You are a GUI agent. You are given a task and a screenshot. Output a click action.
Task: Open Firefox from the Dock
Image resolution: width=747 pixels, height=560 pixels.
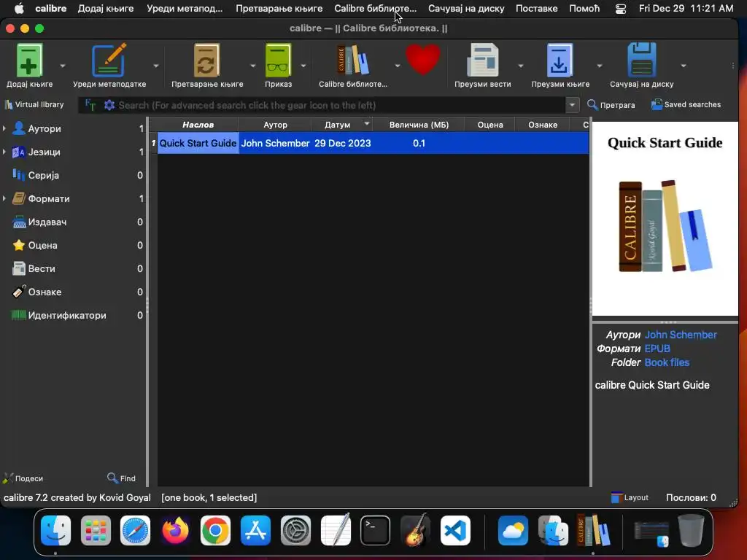coord(175,531)
